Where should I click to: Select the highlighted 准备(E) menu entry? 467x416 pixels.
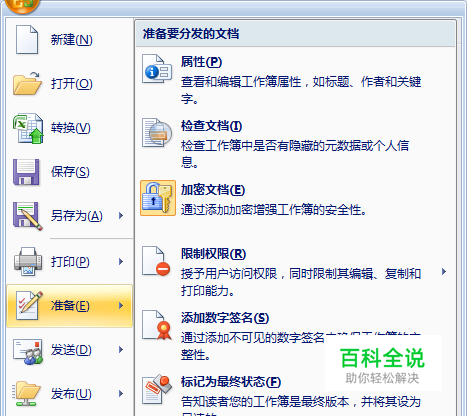point(69,306)
